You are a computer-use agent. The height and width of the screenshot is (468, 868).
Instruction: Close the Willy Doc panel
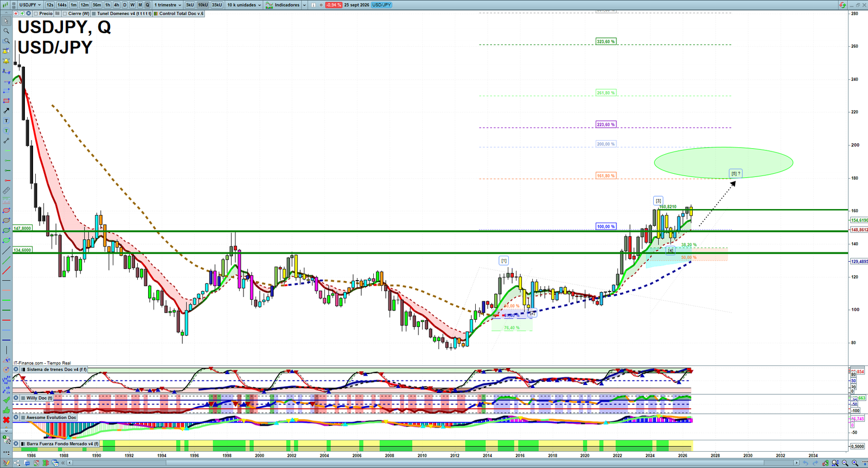(16, 398)
